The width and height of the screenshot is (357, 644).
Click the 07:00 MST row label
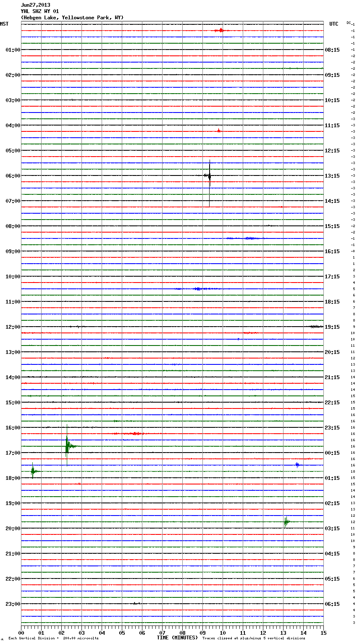pyautogui.click(x=13, y=201)
